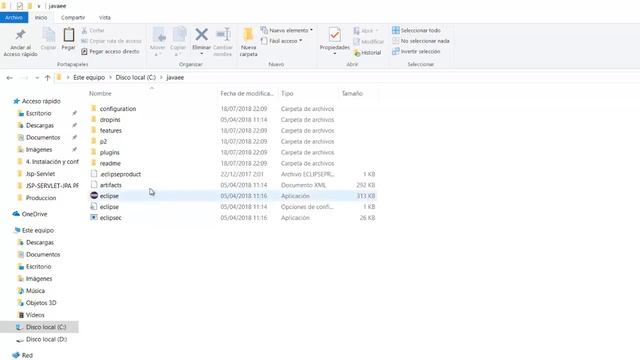
Task: Open Objetos 3D under Este equipo
Action: pos(41,303)
